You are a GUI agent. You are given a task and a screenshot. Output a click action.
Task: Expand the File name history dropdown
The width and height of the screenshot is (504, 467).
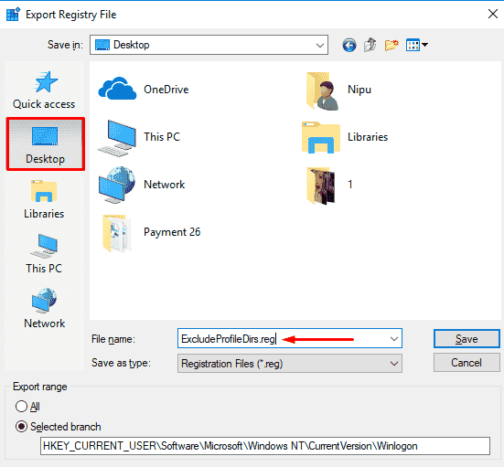click(394, 339)
